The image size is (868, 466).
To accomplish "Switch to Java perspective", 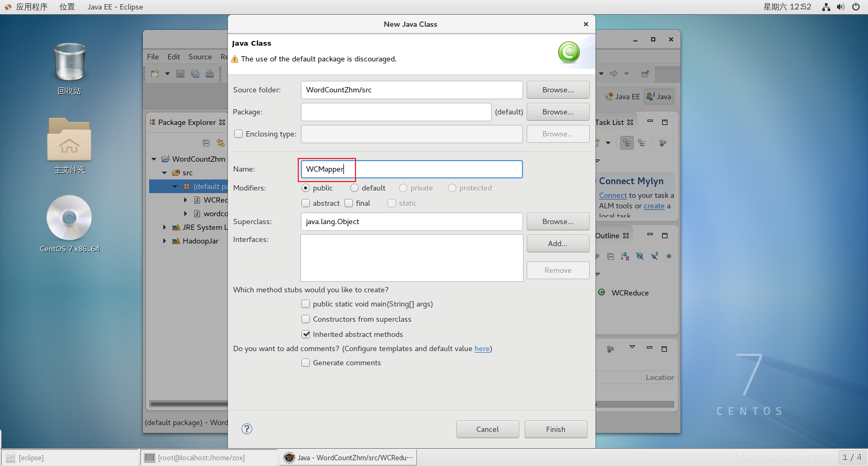I will pos(658,97).
